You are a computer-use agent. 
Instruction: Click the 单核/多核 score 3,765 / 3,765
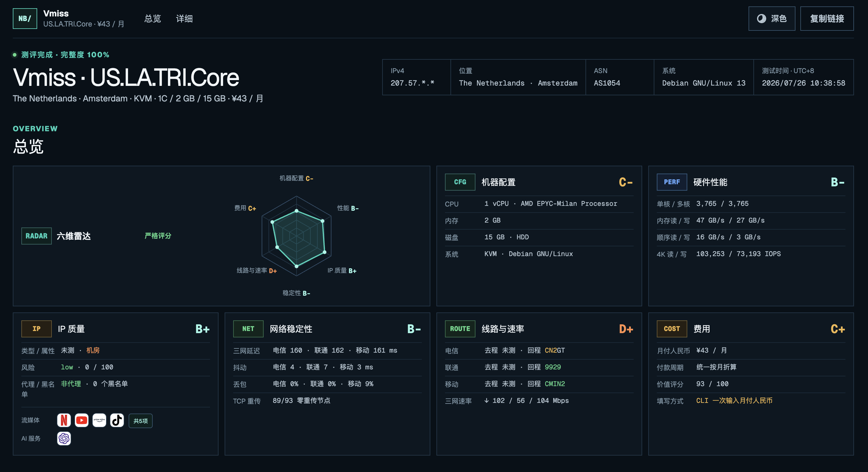[x=722, y=204]
